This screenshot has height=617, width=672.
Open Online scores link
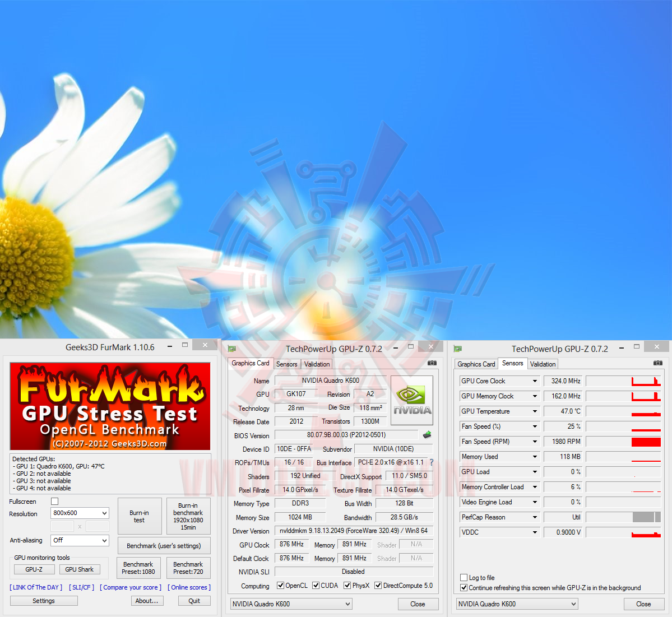(189, 587)
